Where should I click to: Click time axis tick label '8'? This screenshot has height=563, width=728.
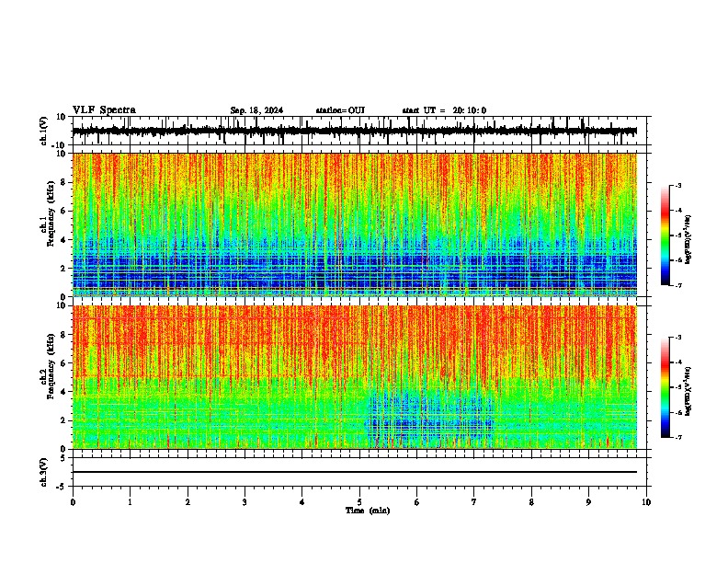coord(531,502)
